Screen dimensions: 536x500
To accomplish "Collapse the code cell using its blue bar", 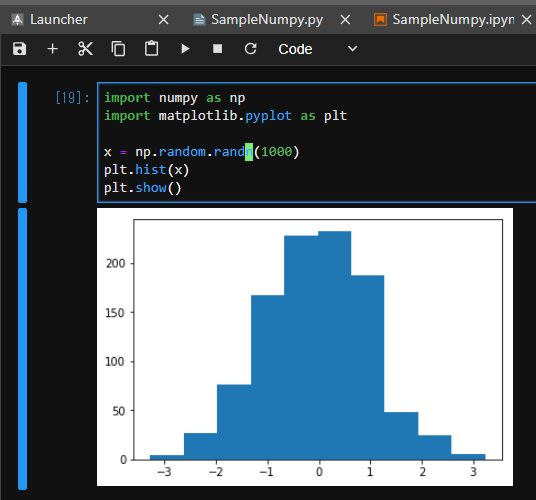I will pyautogui.click(x=23, y=143).
